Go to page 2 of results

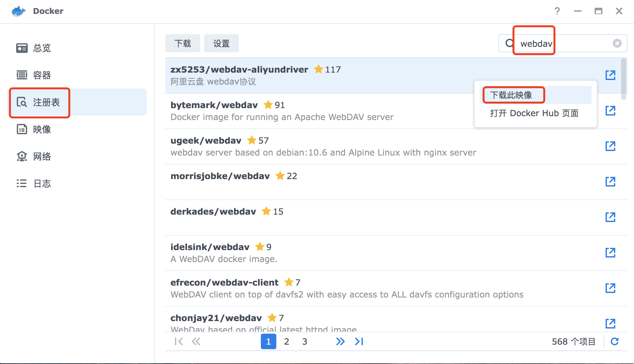(286, 341)
